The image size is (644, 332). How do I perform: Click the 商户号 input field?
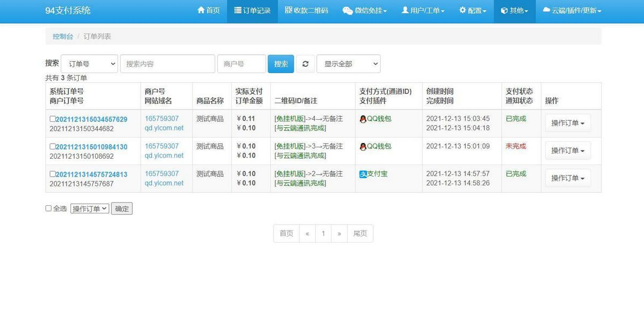(x=242, y=64)
